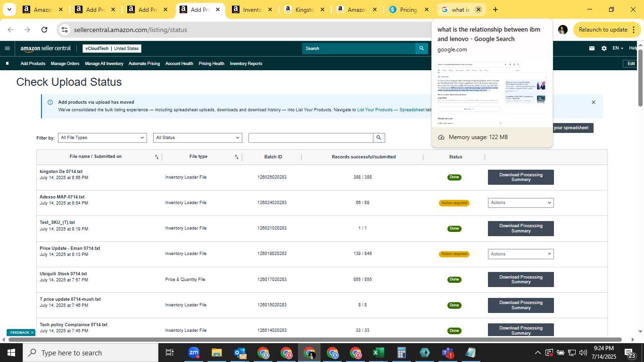Open the Manage Orders menu item
The image size is (644, 362).
pos(65,64)
